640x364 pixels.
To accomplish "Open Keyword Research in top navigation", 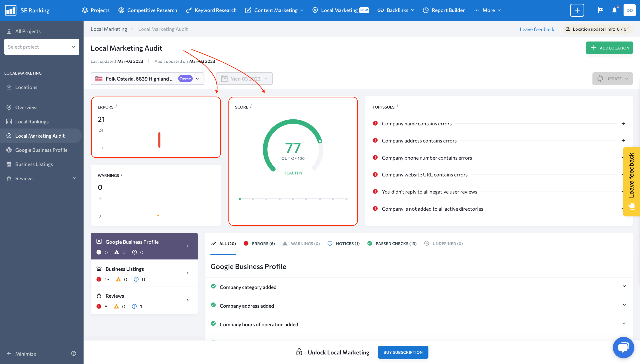I will pos(211,10).
